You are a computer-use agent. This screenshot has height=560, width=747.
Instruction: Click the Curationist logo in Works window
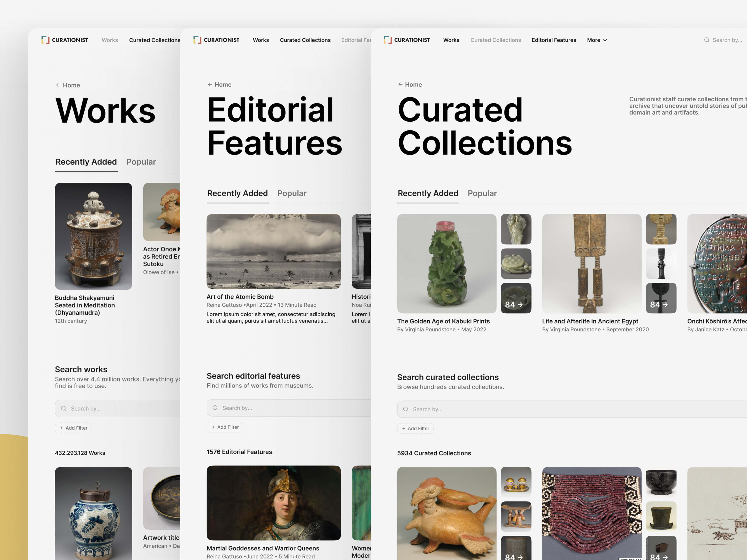point(64,40)
